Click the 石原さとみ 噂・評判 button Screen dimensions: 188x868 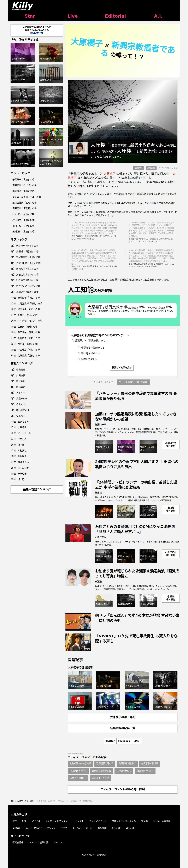[171, 554]
